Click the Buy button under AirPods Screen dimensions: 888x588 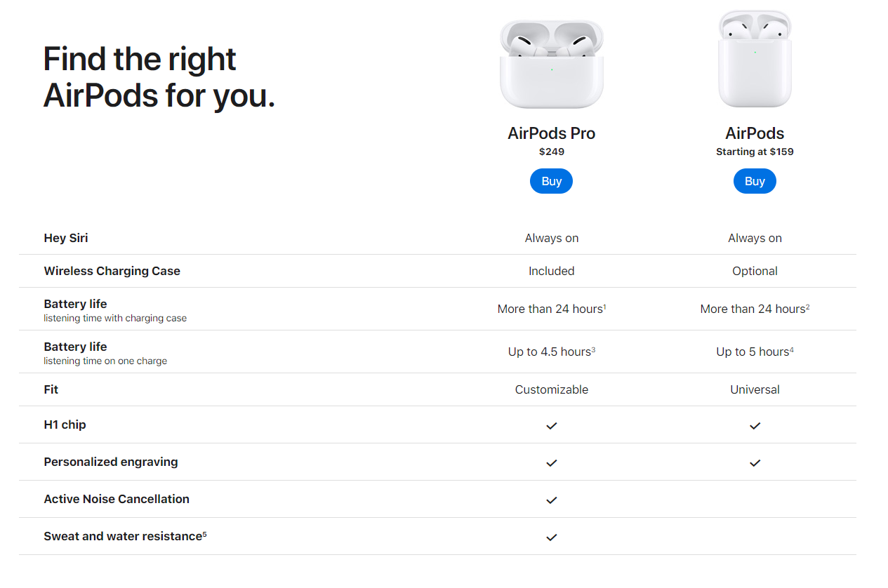tap(755, 181)
